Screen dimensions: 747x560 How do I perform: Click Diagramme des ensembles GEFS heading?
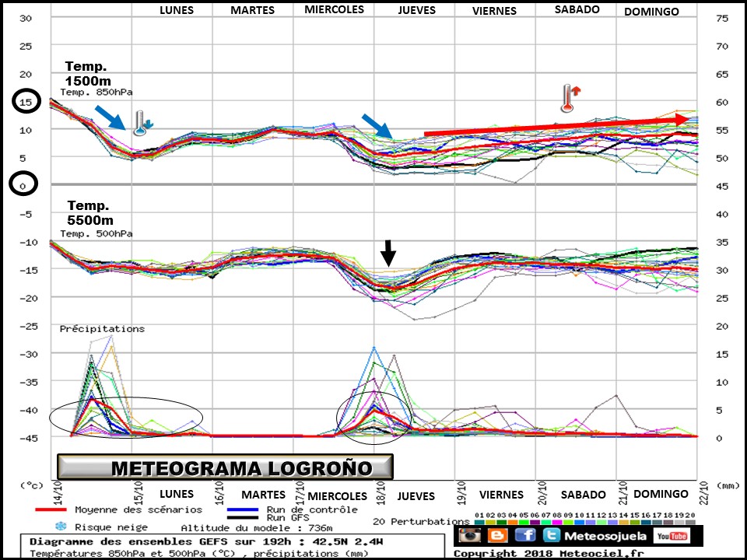(x=206, y=541)
